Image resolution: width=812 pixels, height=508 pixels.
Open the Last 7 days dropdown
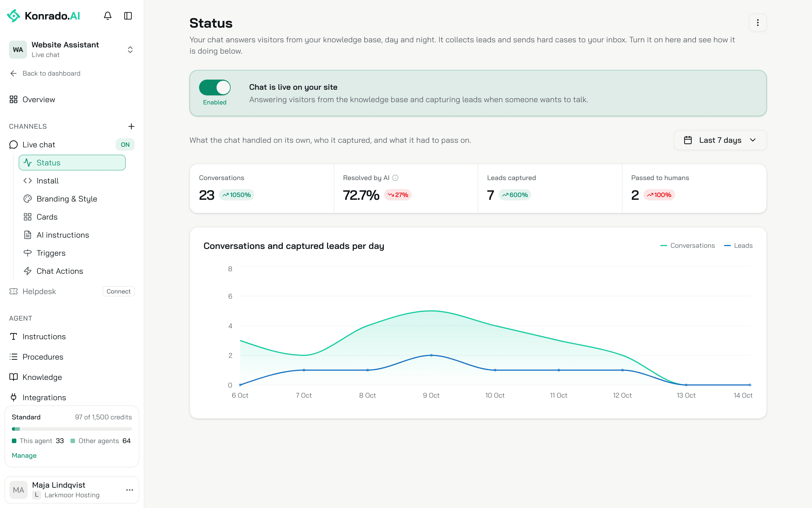point(720,140)
